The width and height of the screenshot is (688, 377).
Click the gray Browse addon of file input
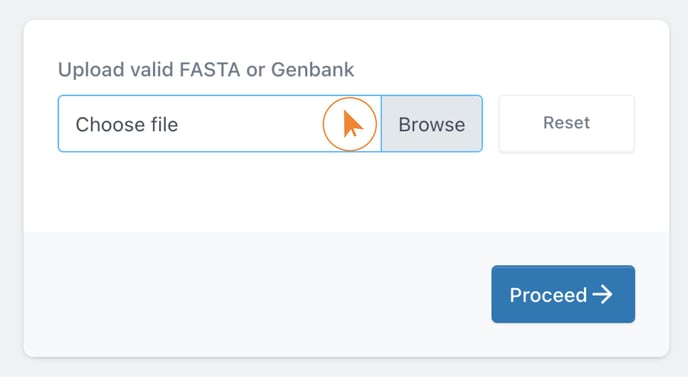coord(432,124)
